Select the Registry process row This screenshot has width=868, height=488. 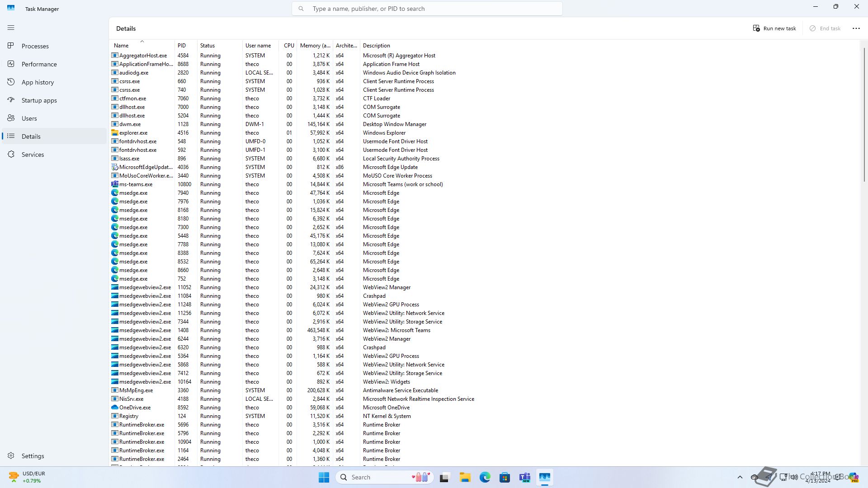point(484,416)
